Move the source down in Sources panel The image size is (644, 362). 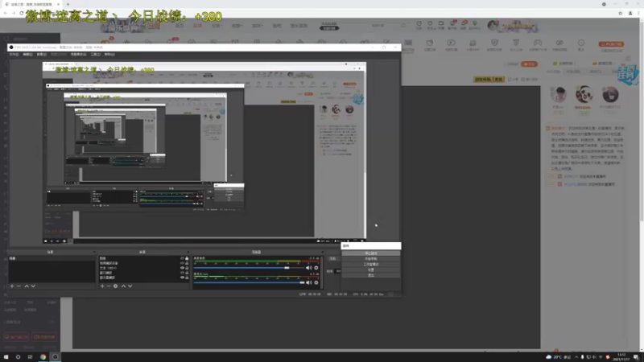point(130,286)
